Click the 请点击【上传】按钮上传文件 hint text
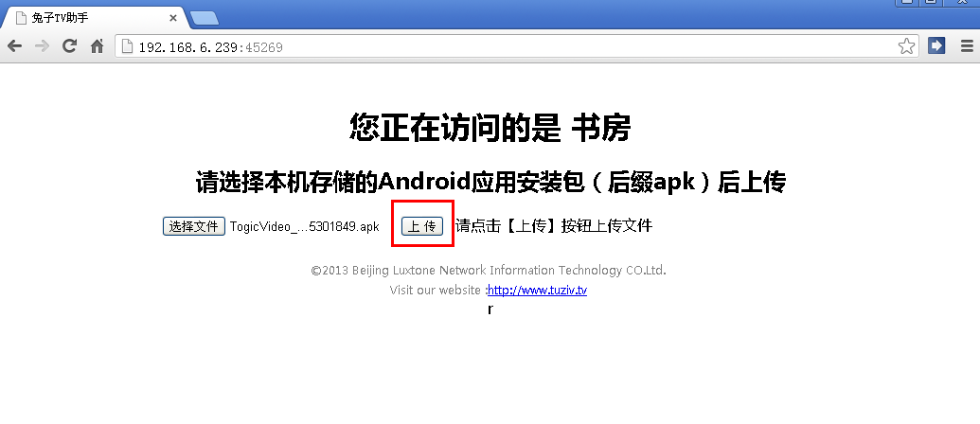Image resolution: width=980 pixels, height=424 pixels. point(554,226)
